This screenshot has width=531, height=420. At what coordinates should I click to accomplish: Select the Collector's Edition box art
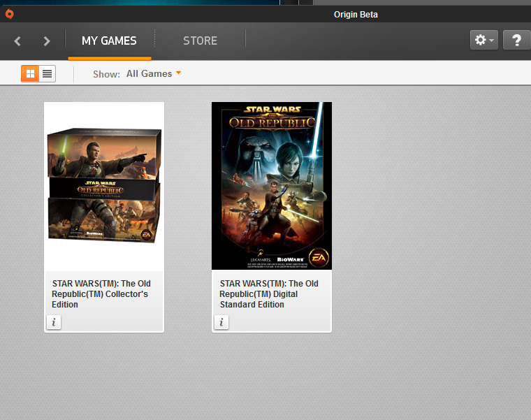[104, 186]
